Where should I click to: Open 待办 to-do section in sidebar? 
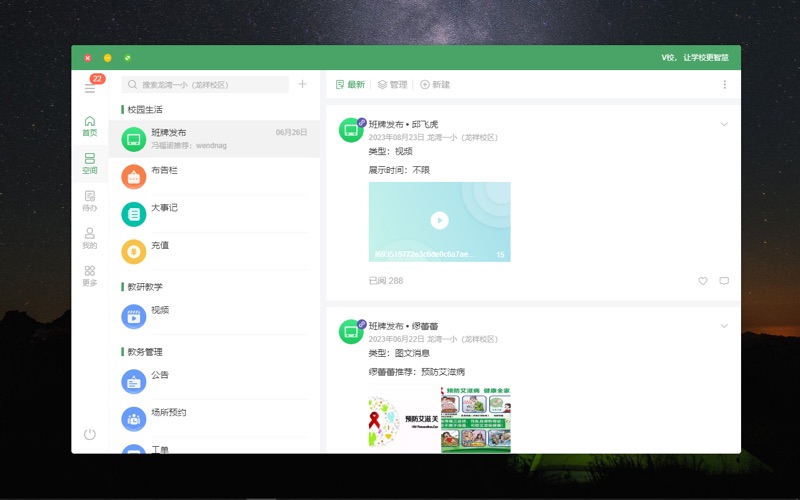(x=90, y=201)
